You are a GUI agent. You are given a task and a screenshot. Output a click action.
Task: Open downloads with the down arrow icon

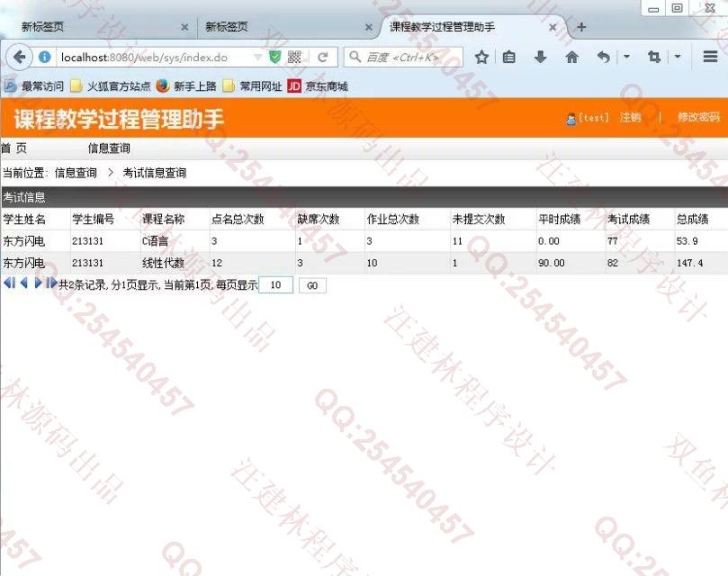tap(541, 57)
